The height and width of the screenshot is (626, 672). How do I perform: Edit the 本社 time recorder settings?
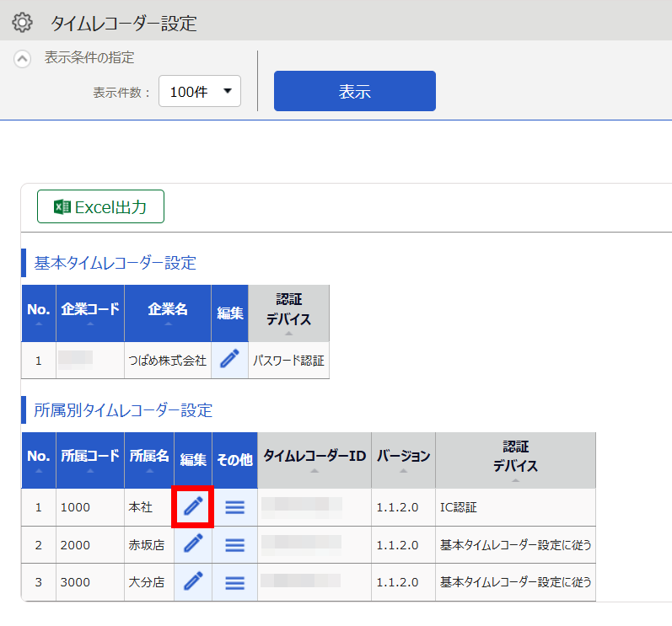193,506
